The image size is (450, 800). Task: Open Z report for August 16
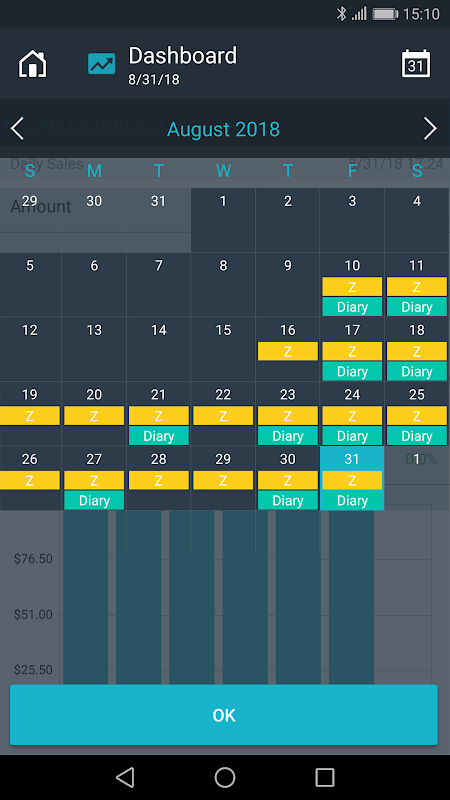tap(288, 352)
